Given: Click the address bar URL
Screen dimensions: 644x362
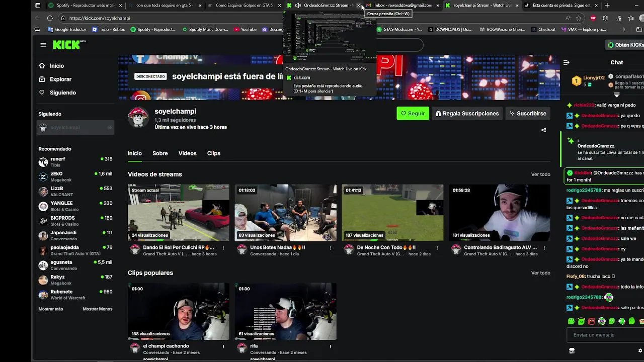Looking at the screenshot, I should (100, 18).
